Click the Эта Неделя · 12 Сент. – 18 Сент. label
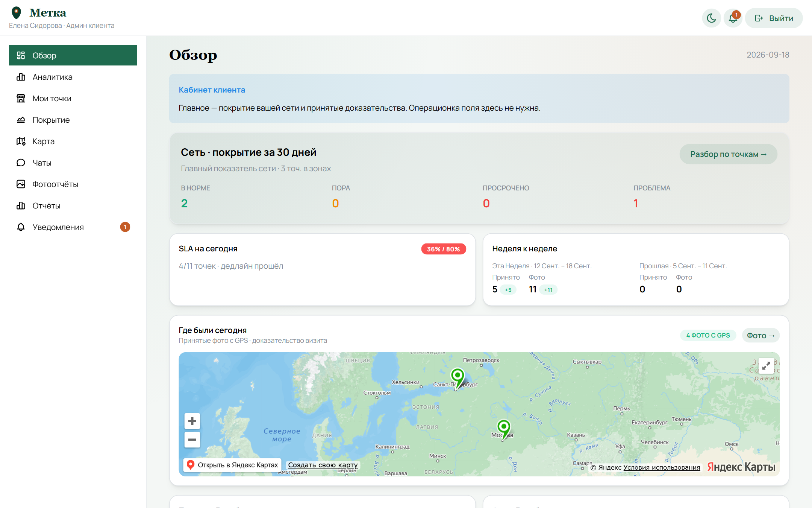Image resolution: width=812 pixels, height=508 pixels. pos(542,266)
